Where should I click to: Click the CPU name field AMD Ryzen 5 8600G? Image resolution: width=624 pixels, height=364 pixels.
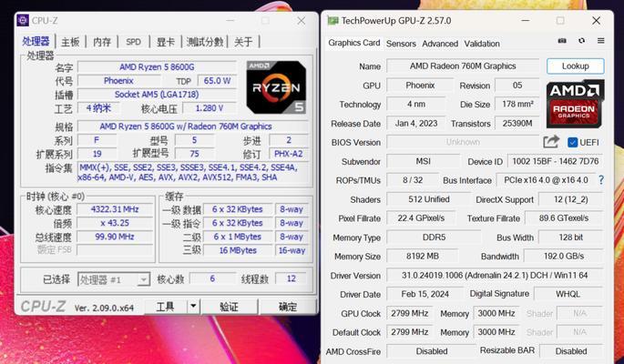157,66
